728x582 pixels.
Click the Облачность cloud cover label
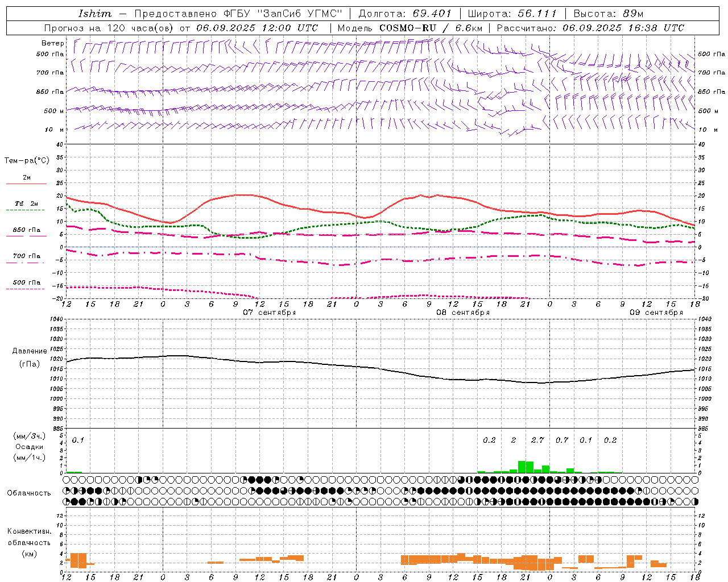coord(29,493)
